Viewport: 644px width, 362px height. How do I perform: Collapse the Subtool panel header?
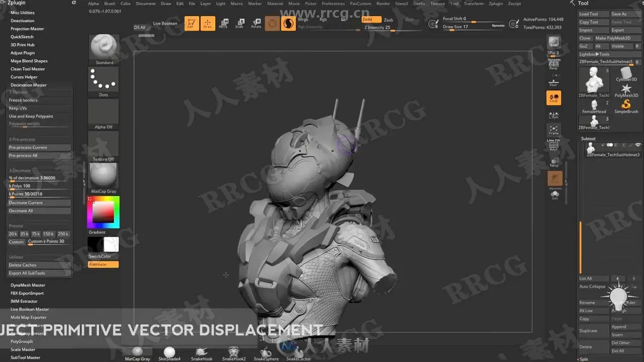tap(588, 138)
